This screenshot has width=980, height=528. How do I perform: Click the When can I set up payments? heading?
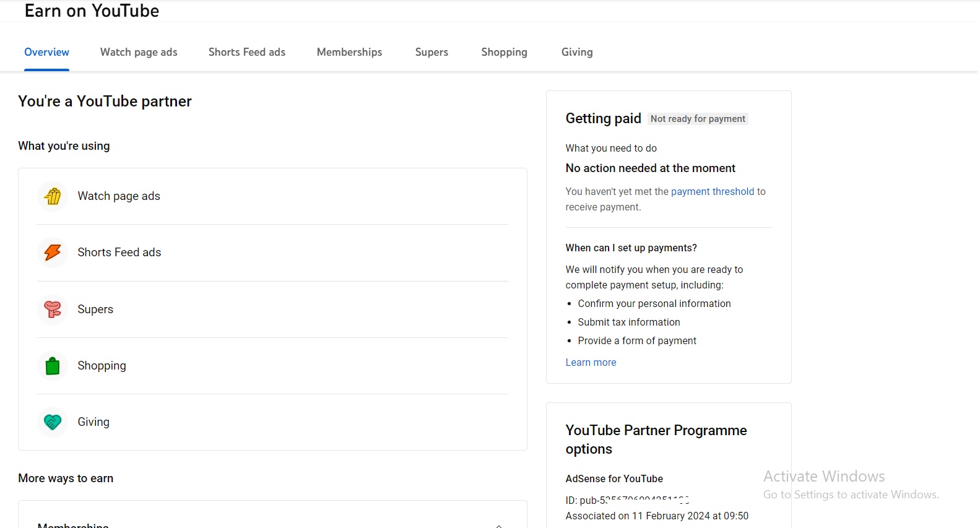point(631,248)
